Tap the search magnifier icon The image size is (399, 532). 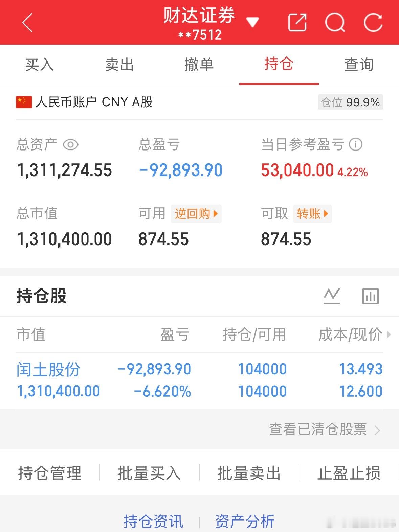[x=335, y=23]
